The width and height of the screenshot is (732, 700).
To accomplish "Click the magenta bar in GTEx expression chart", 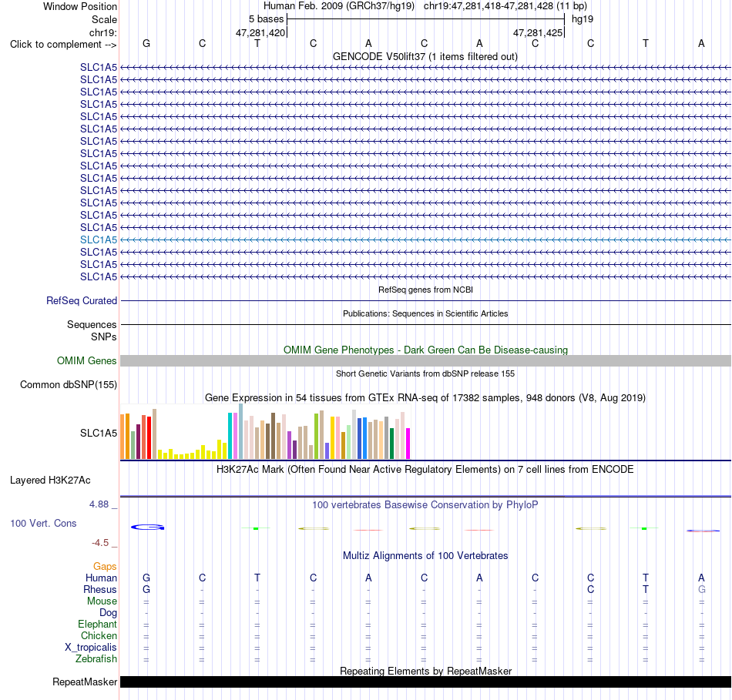I will (x=408, y=444).
